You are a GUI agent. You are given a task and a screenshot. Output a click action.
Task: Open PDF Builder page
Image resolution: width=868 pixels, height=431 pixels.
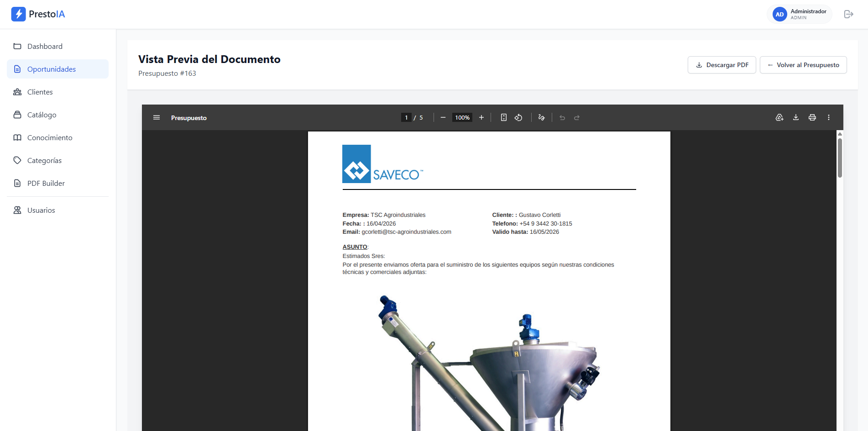tap(58, 183)
